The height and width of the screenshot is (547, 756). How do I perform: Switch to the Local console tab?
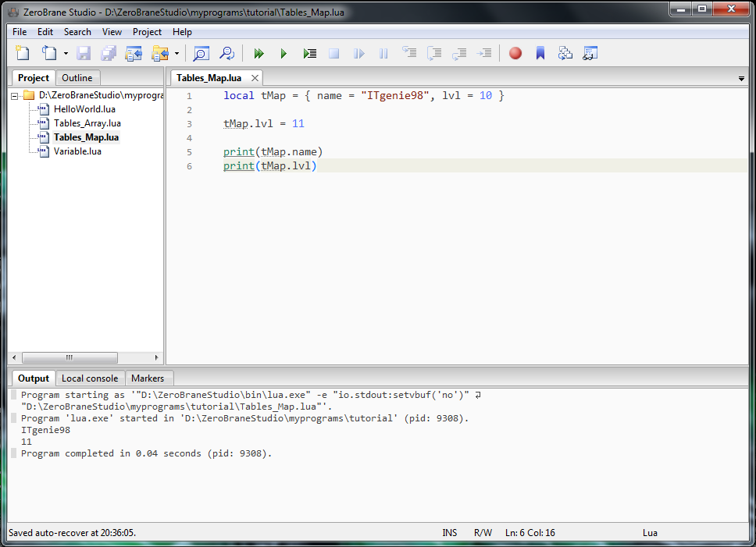(x=90, y=378)
